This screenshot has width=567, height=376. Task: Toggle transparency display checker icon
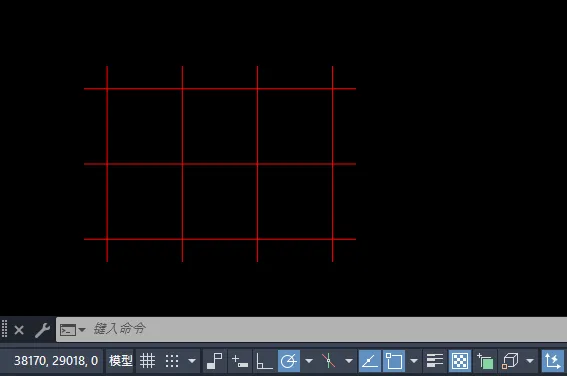point(460,361)
